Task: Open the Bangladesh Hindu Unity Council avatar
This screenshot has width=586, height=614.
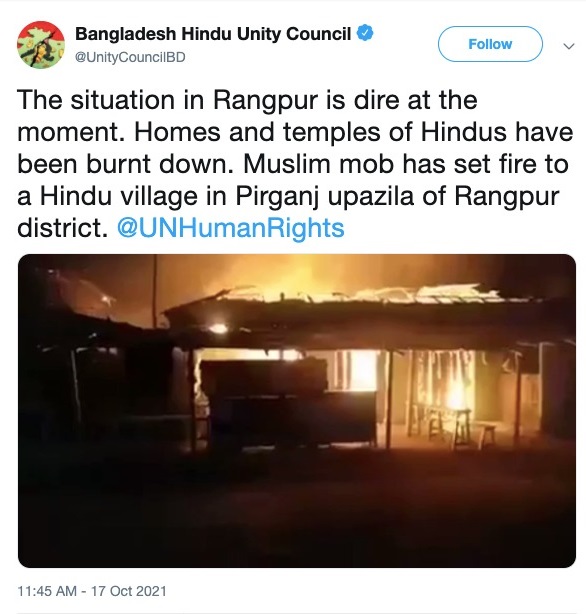Action: (41, 45)
